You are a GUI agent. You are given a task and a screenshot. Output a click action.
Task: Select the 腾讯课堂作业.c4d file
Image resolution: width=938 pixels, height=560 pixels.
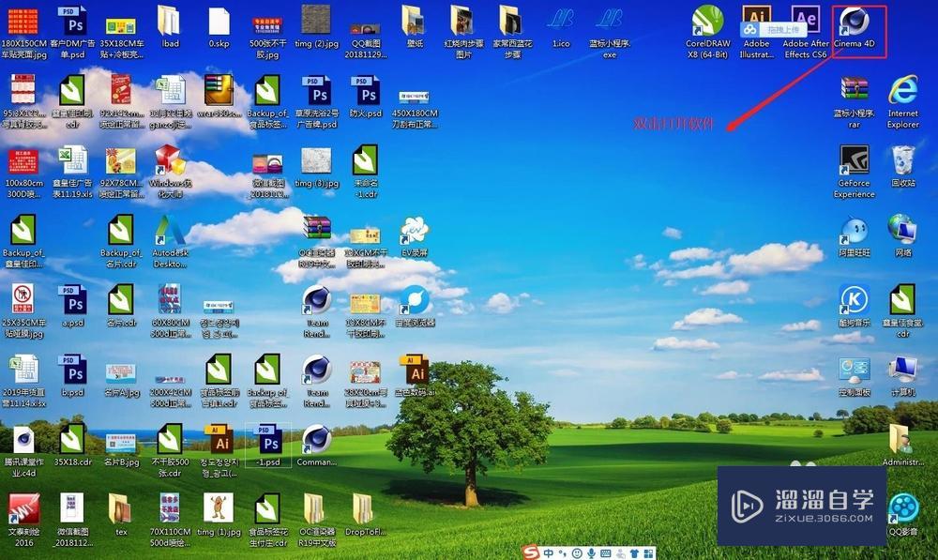coord(23,451)
